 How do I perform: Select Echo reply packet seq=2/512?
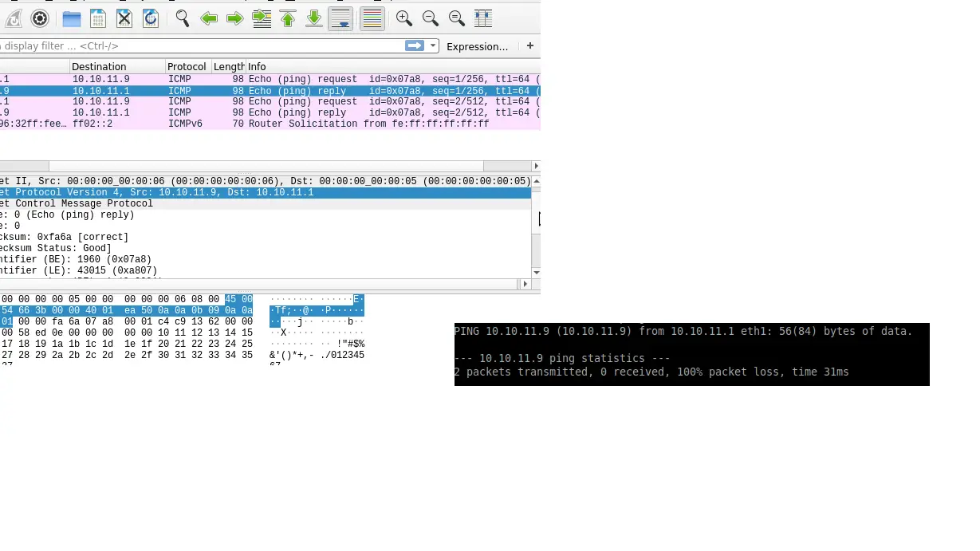270,113
